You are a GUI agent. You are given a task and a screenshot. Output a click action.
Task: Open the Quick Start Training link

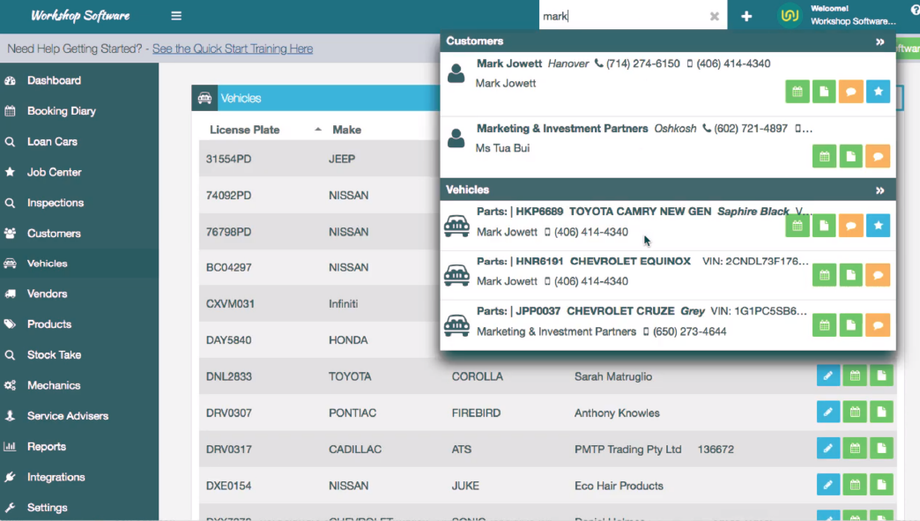pos(232,48)
